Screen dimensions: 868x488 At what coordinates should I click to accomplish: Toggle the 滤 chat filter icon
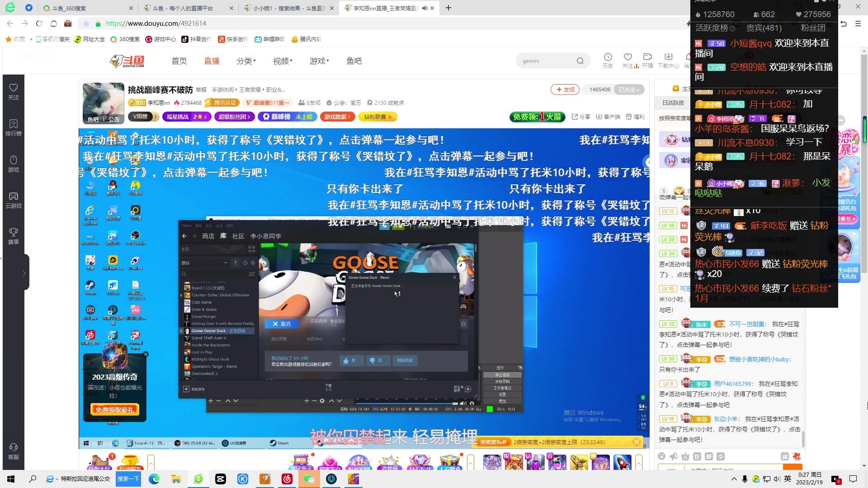[x=785, y=456]
